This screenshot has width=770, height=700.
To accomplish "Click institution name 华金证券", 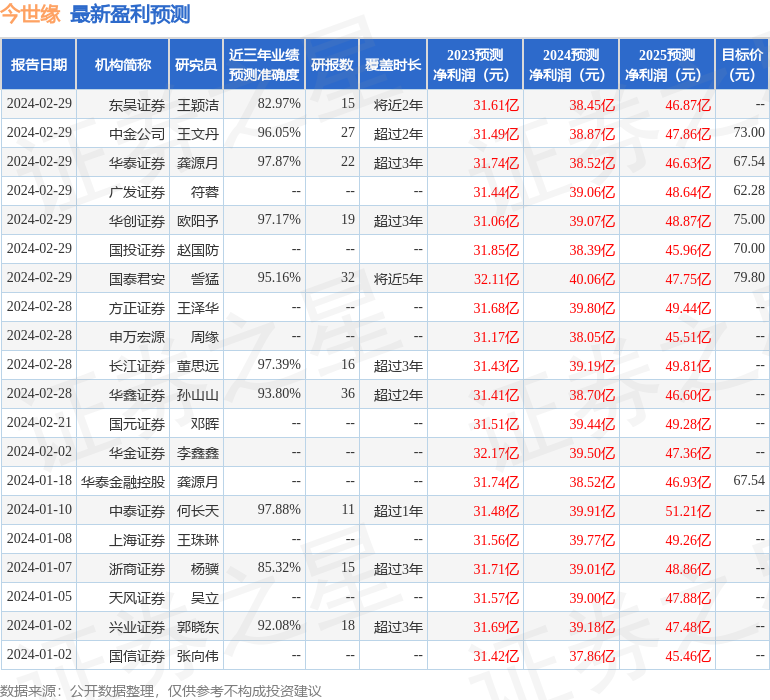I will 137,453.
